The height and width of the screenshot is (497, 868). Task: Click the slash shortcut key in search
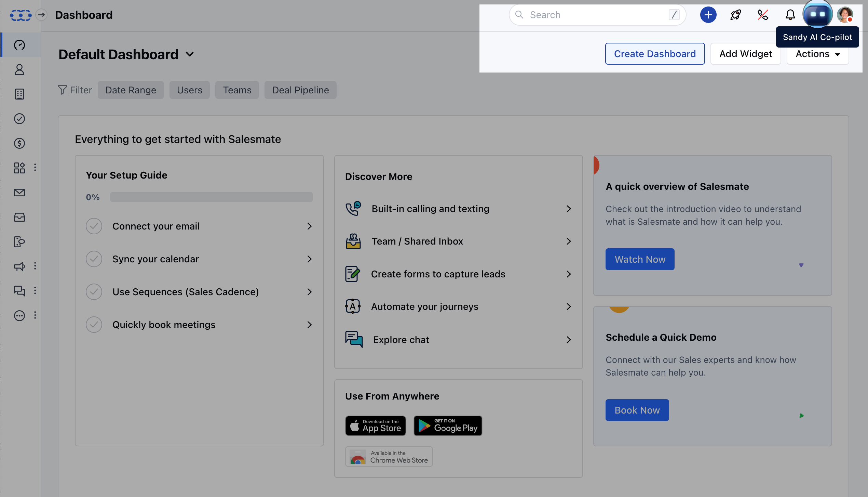tap(674, 15)
